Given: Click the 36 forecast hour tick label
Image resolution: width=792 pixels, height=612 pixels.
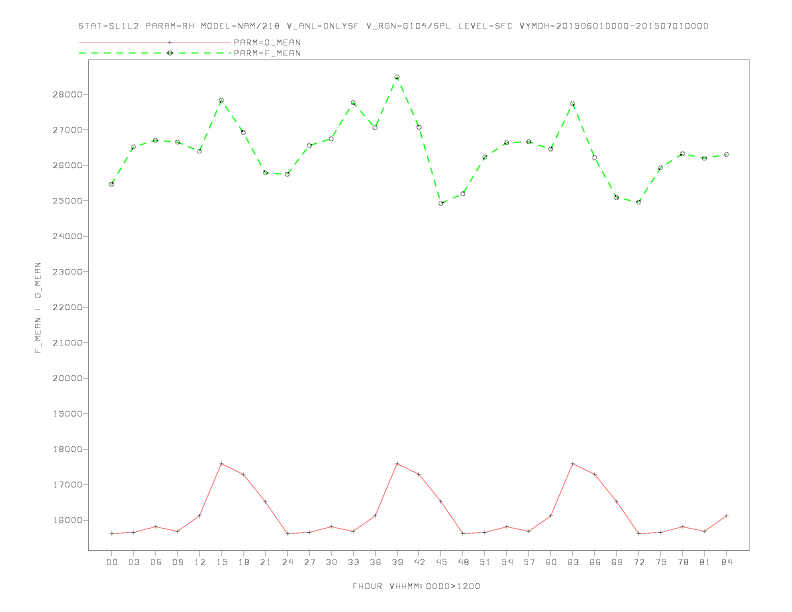Looking at the screenshot, I should click(x=375, y=562).
